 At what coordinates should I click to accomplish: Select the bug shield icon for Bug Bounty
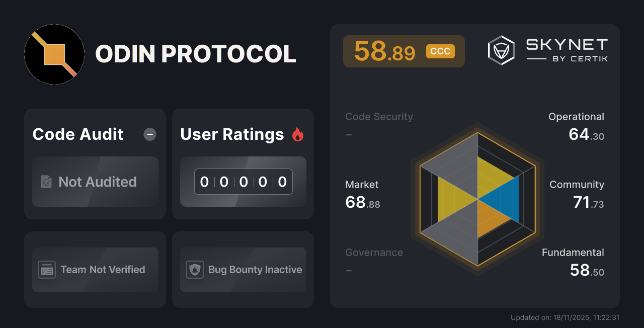coord(195,270)
